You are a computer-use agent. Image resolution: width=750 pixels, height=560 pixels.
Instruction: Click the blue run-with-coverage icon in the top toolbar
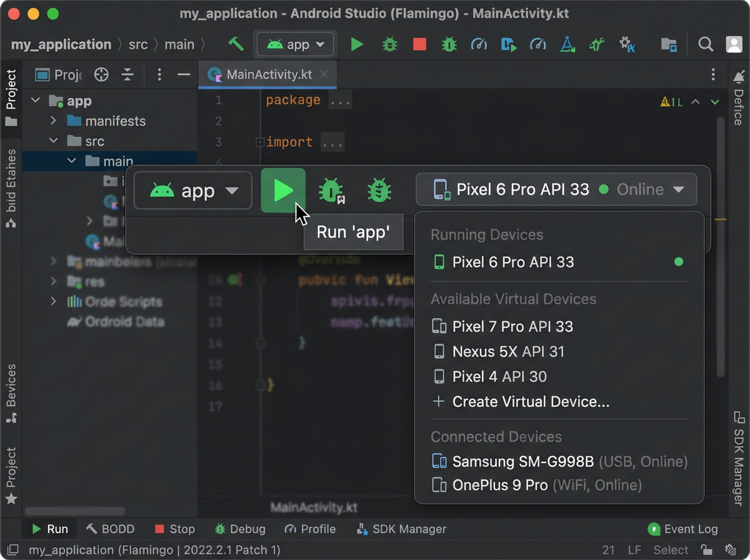tap(509, 44)
